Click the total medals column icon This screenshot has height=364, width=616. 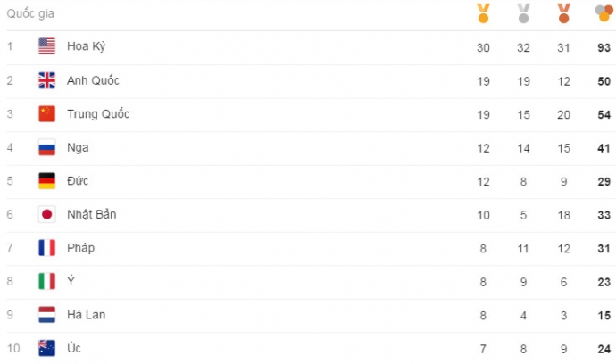(x=604, y=13)
